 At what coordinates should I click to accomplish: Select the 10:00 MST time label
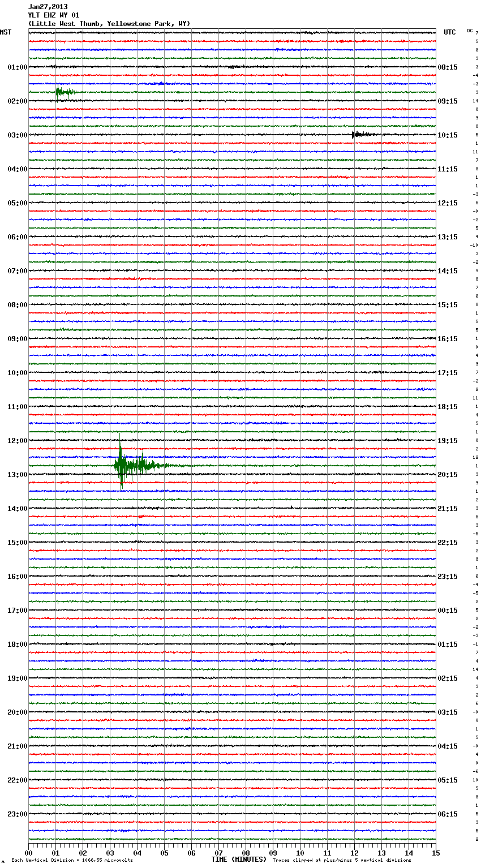tap(17, 373)
